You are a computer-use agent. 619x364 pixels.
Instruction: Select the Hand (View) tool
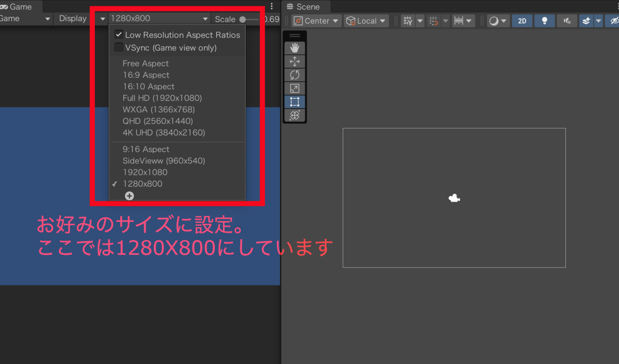pos(295,48)
